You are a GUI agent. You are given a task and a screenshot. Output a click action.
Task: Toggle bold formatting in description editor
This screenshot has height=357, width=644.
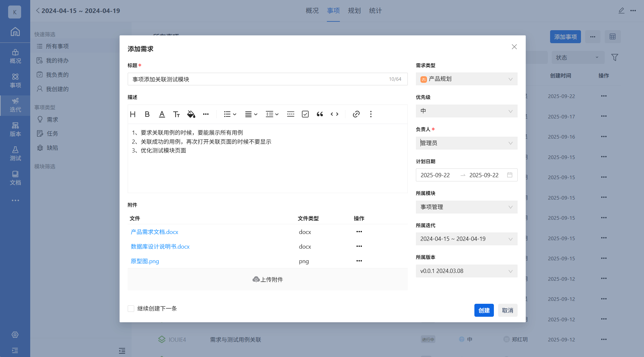point(147,114)
